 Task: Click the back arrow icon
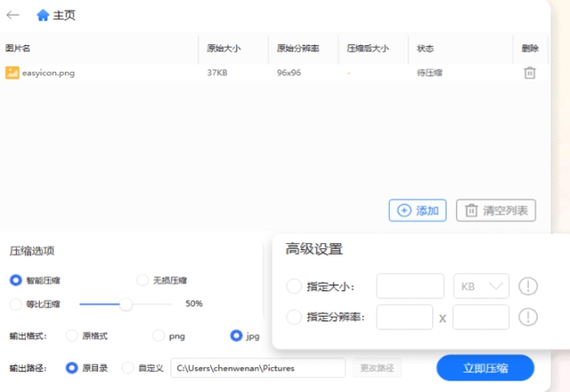point(13,15)
